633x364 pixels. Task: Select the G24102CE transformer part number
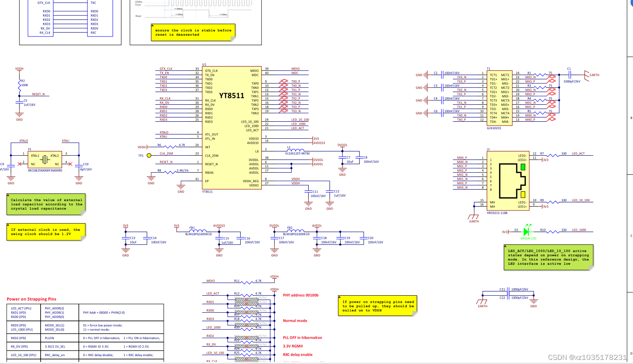point(494,128)
